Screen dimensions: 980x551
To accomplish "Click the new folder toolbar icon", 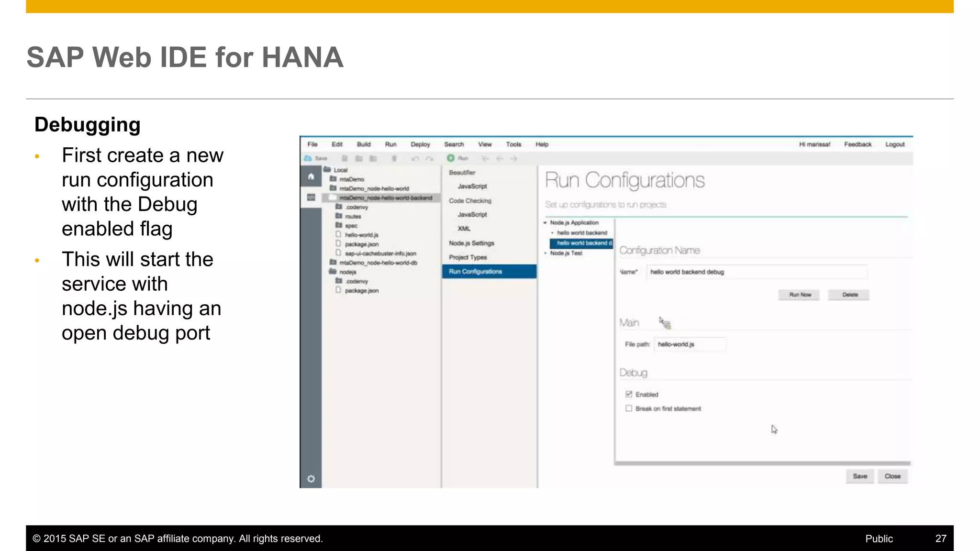I will click(359, 158).
